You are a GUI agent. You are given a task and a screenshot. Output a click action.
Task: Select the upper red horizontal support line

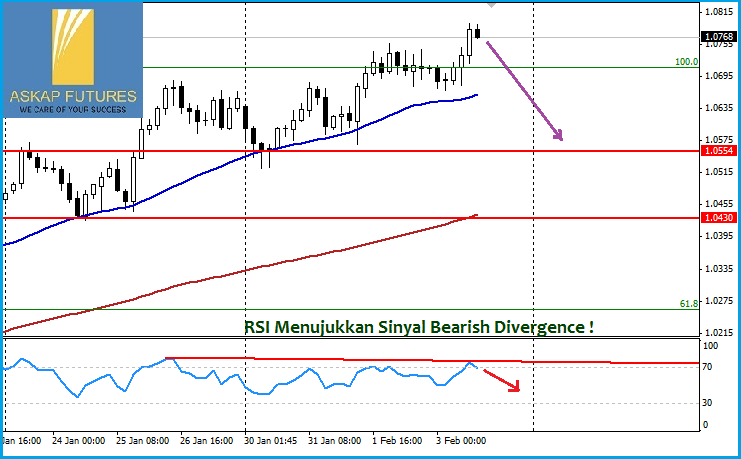(x=300, y=151)
